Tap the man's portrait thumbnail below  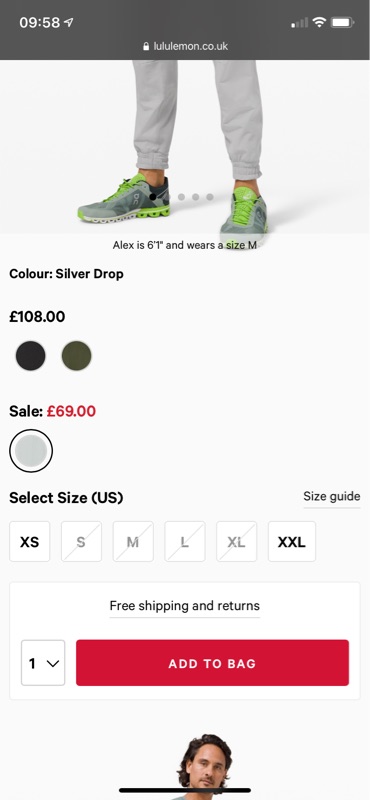[205, 767]
